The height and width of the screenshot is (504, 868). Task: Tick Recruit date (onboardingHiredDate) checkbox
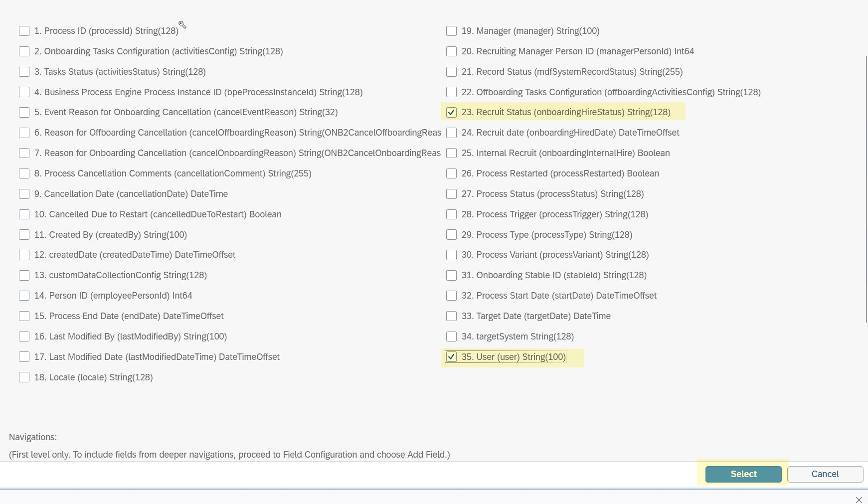coord(451,133)
